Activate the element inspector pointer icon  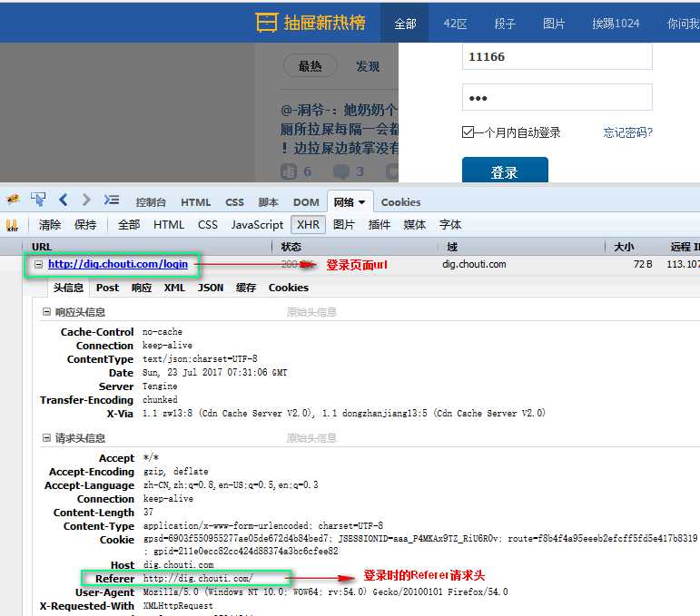point(38,199)
